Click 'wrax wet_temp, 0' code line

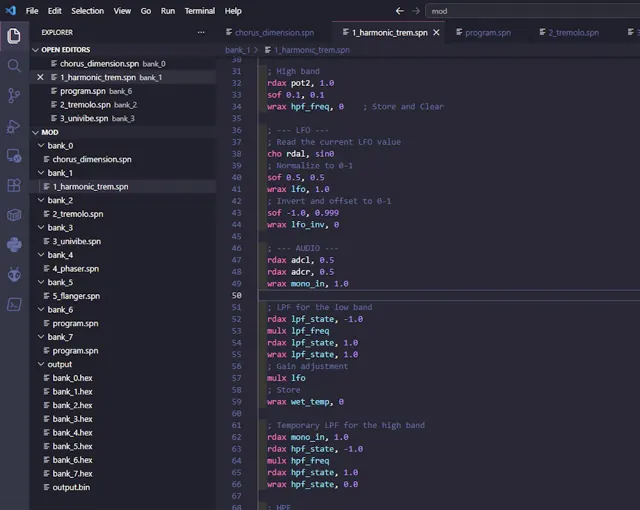305,402
